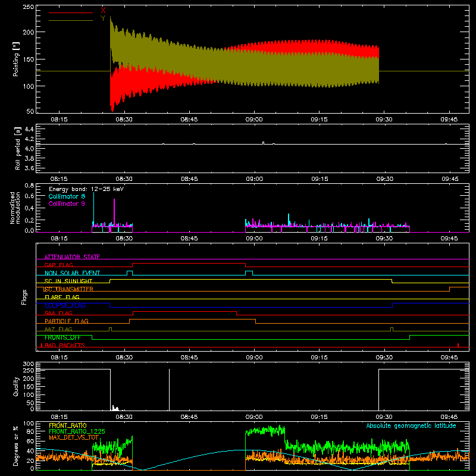Screen dimensions: 476x476
Task: Click the yellow FRONT_RATIO legend label
Action: tap(68, 425)
